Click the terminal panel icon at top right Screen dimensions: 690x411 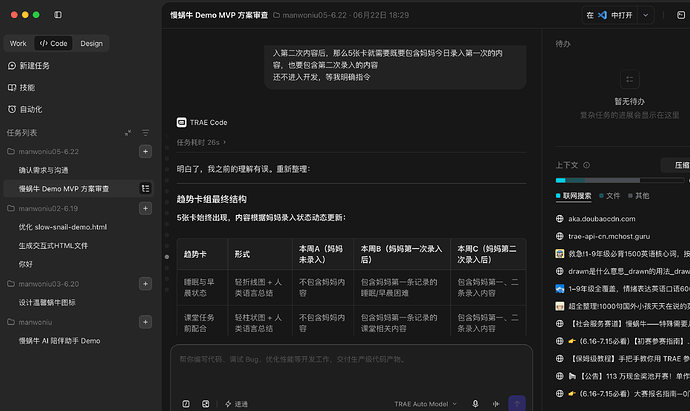pyautogui.click(x=681, y=15)
